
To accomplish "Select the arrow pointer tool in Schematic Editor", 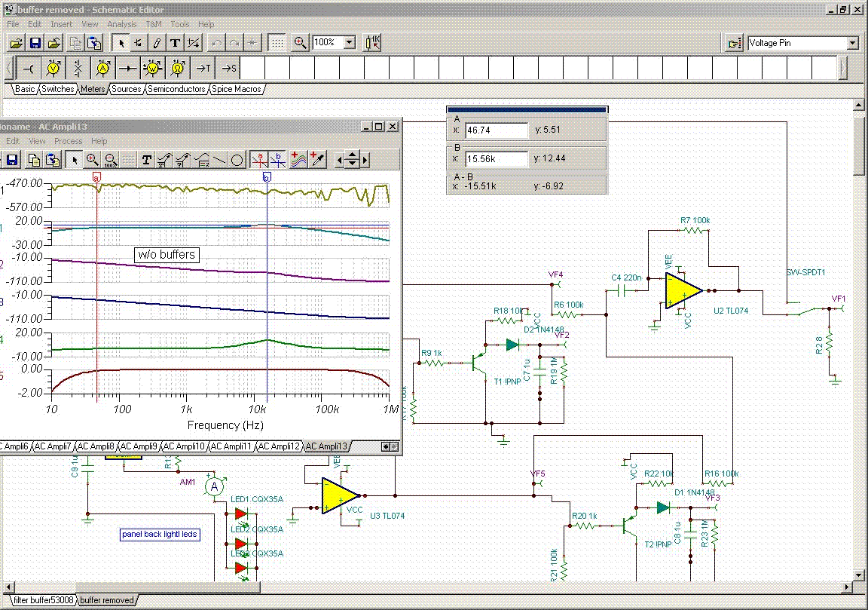I will click(121, 43).
